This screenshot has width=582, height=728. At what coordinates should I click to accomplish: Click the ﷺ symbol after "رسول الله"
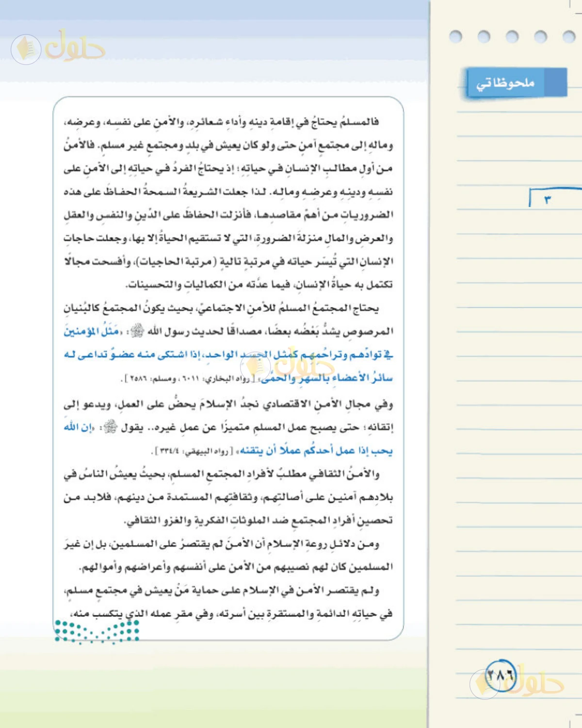[138, 331]
